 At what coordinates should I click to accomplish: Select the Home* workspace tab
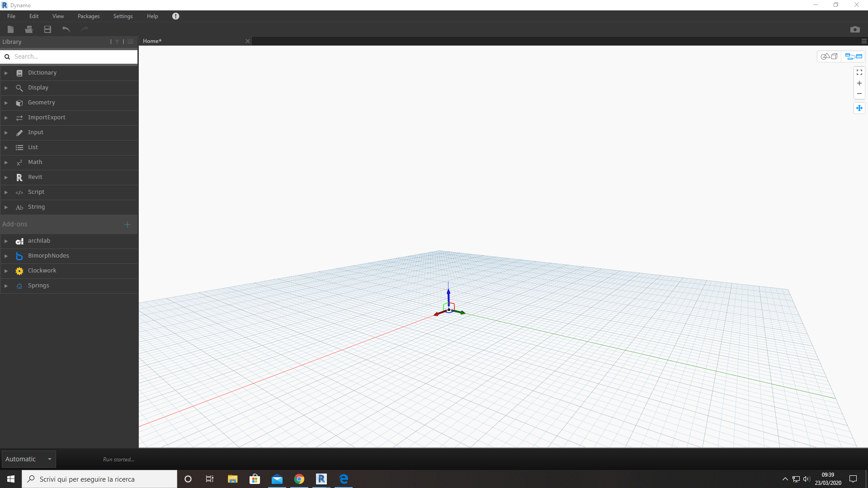(195, 41)
